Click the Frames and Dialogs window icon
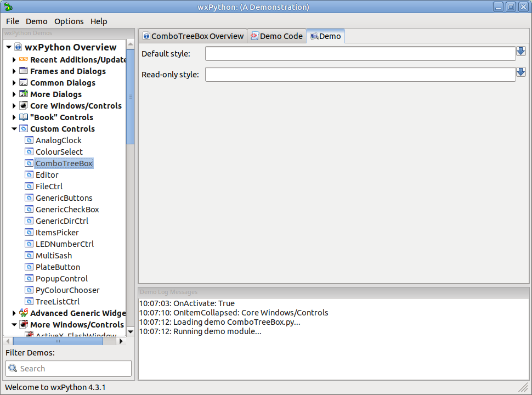The width and height of the screenshot is (532, 395). 24,71
